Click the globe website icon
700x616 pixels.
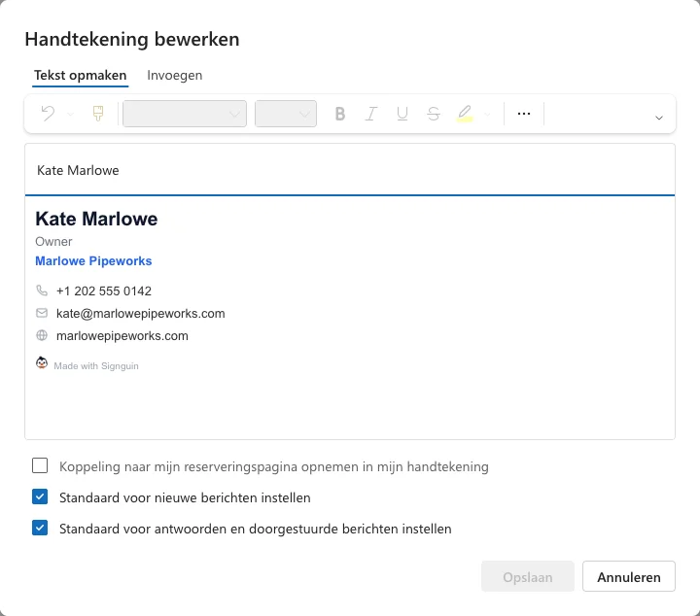[42, 335]
